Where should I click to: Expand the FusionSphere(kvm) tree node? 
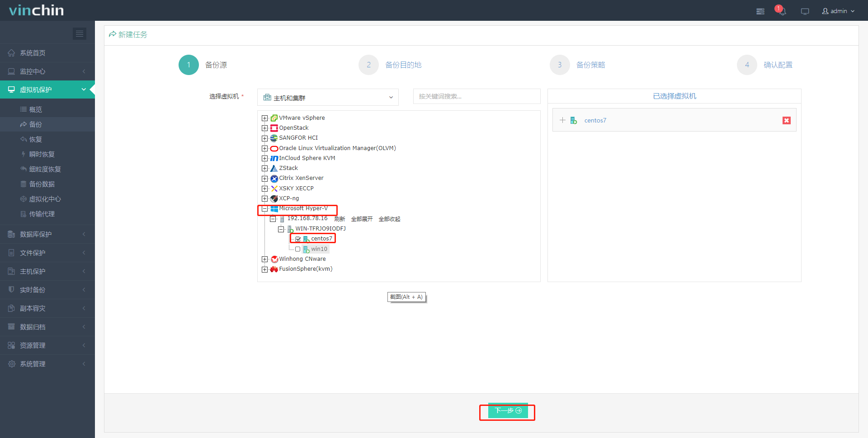pos(264,269)
